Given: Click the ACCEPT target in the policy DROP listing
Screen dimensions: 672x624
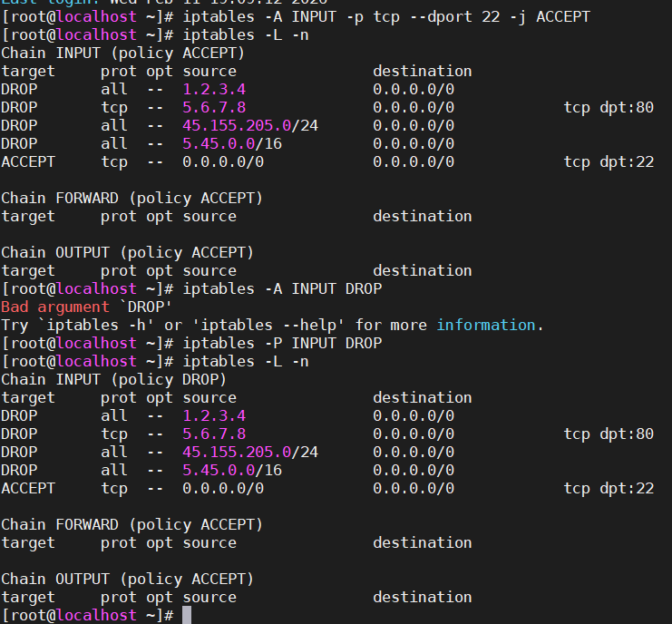Looking at the screenshot, I should (x=28, y=488).
